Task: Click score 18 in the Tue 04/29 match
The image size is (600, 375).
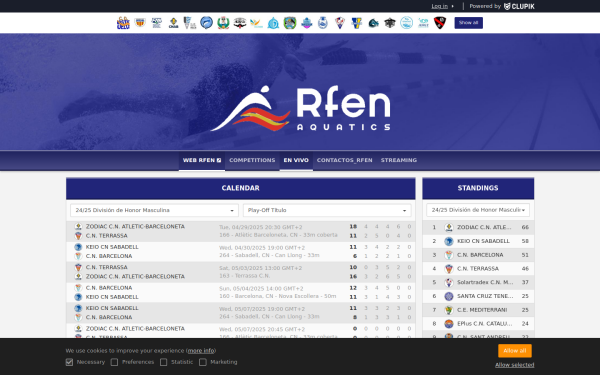Action: 353,227
